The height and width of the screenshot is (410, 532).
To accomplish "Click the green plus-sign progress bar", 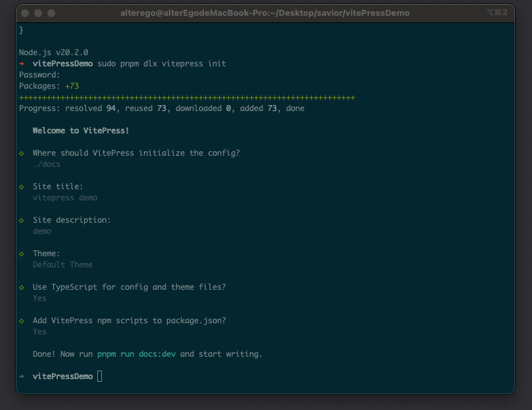I will 187,98.
